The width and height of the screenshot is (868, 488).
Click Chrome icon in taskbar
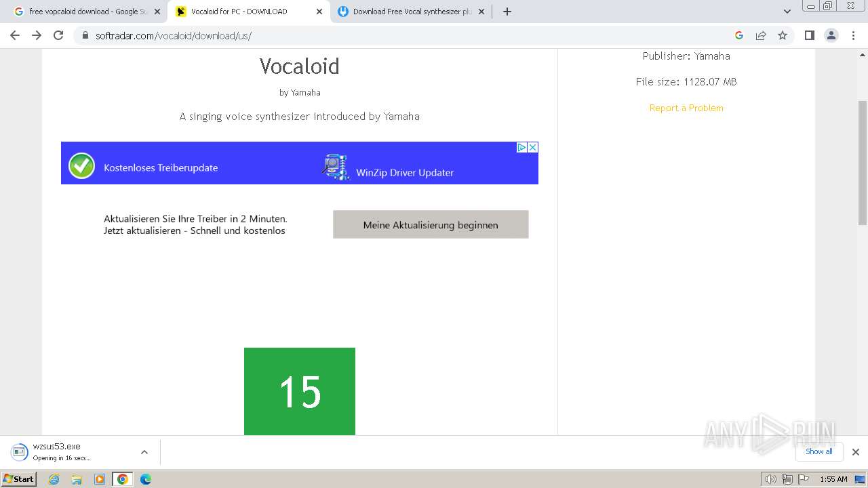(123, 479)
